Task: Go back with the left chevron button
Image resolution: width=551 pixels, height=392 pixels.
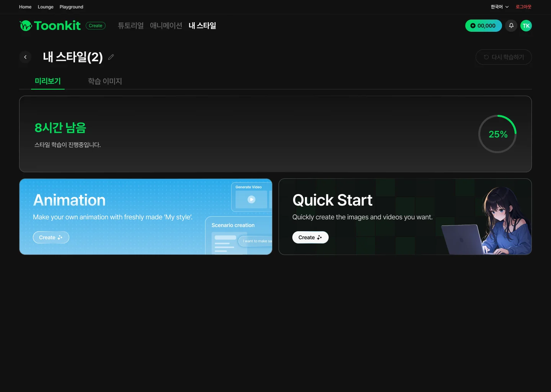Action: pyautogui.click(x=25, y=57)
